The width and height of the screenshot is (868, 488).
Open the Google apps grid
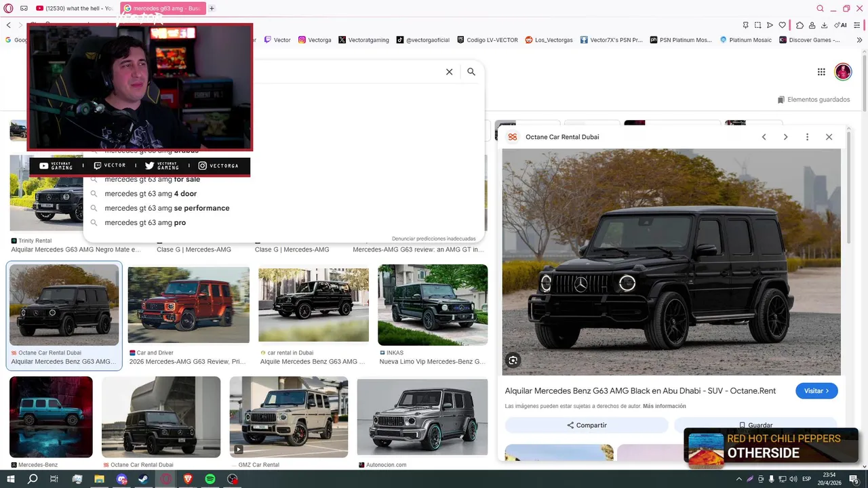821,72
